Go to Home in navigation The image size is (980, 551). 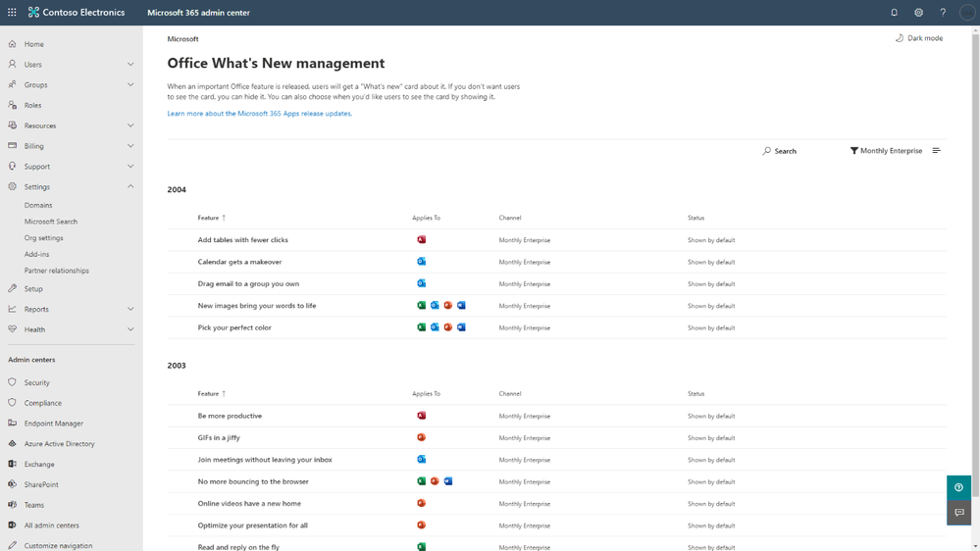(x=33, y=44)
